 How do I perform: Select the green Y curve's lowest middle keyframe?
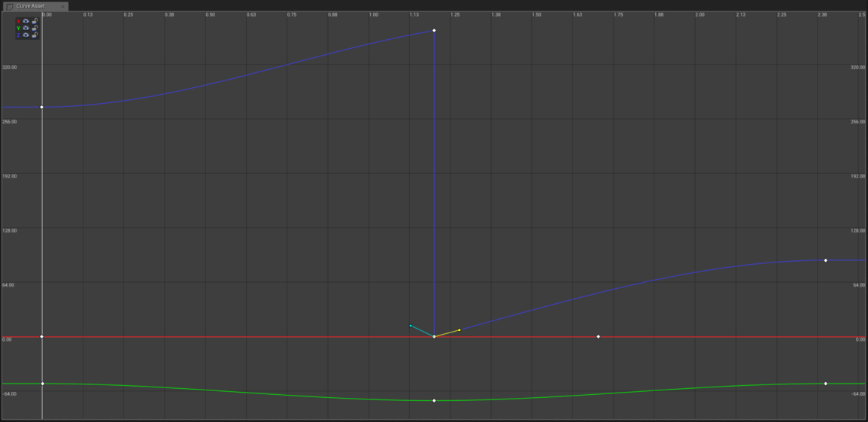click(434, 400)
